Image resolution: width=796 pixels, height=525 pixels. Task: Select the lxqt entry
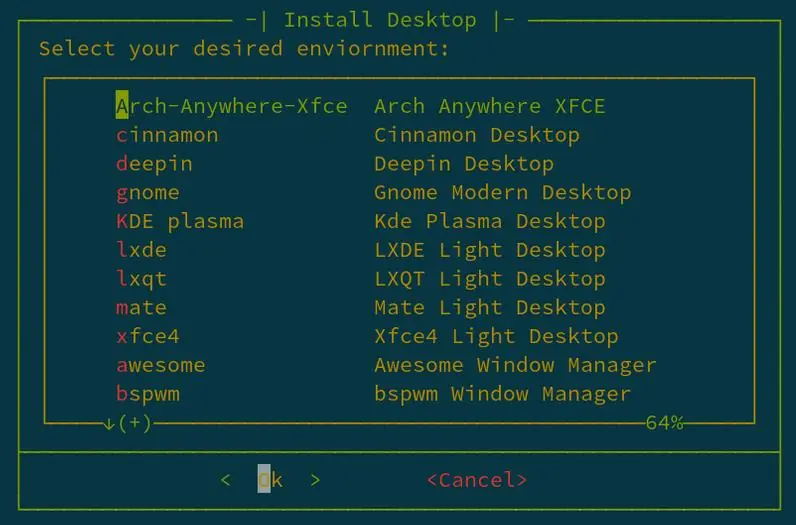[141, 279]
